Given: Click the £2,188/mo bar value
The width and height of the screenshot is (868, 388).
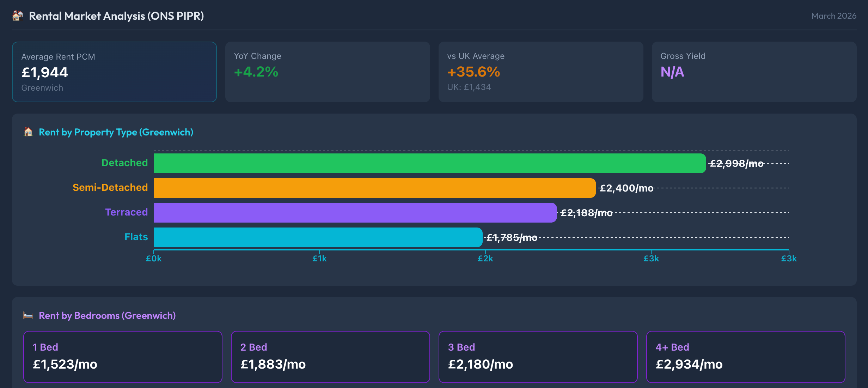Looking at the screenshot, I should pyautogui.click(x=587, y=213).
